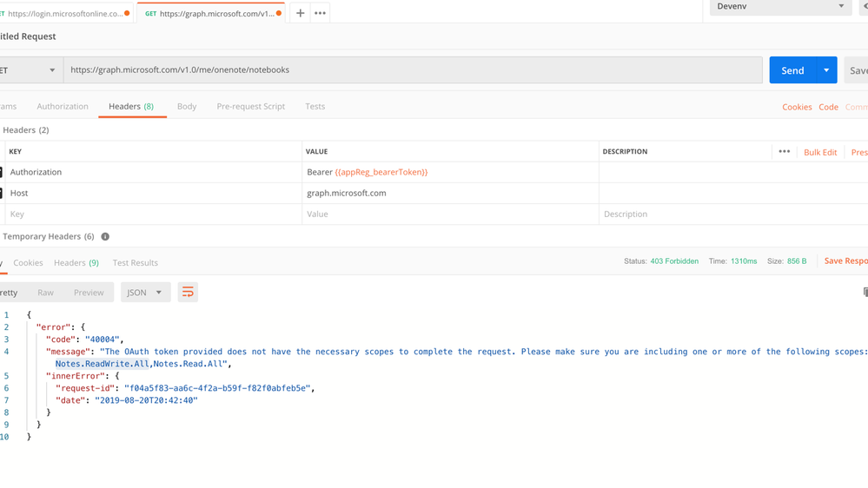The image size is (868, 488).
Task: Open the Code snippet link
Action: (x=828, y=107)
